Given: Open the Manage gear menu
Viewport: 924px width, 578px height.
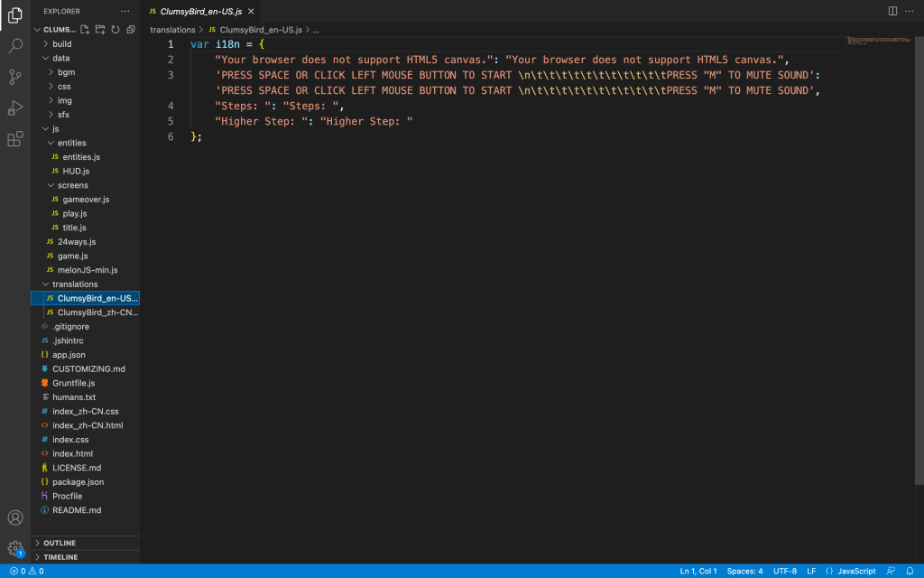Looking at the screenshot, I should pos(15,548).
